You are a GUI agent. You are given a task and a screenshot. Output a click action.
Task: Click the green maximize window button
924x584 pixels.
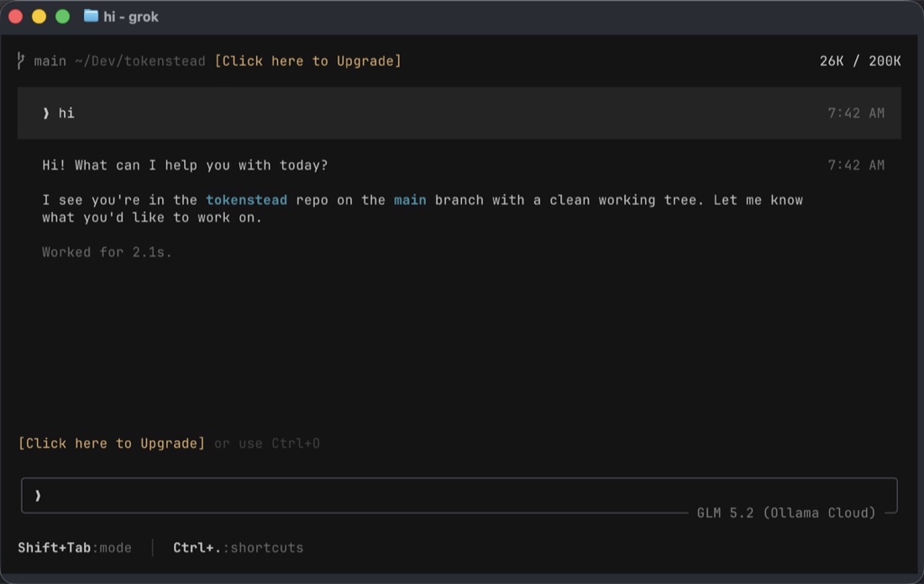coord(62,17)
